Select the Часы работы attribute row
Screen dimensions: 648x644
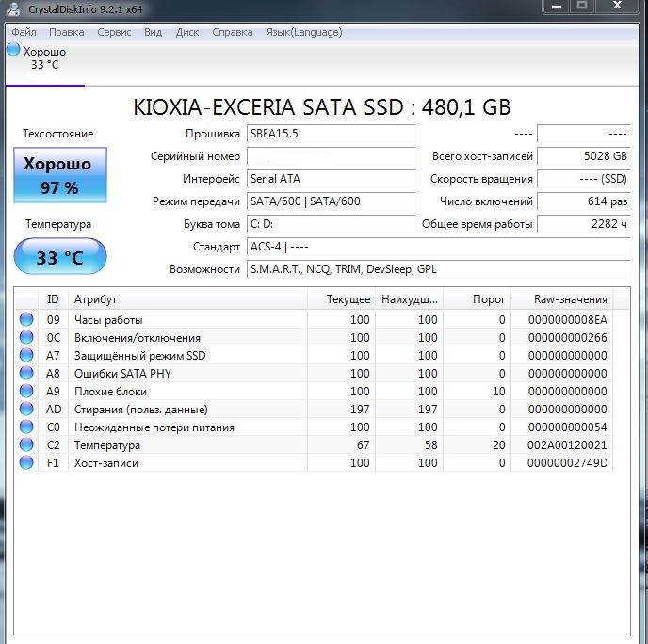(x=314, y=320)
